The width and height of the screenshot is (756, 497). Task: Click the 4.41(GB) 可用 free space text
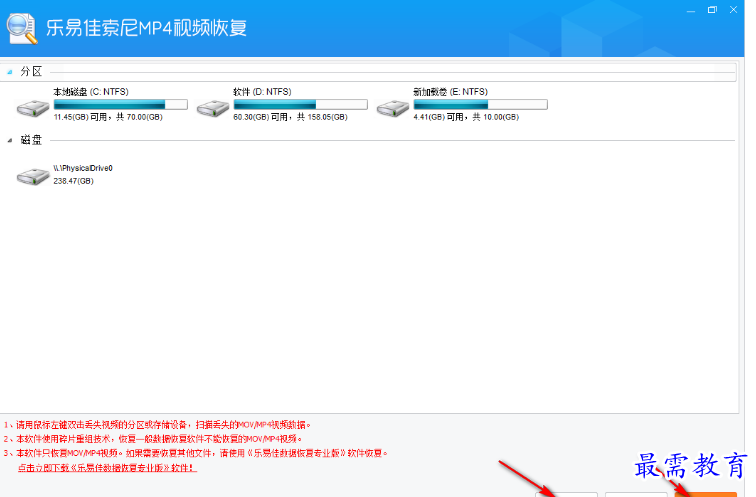(466, 117)
